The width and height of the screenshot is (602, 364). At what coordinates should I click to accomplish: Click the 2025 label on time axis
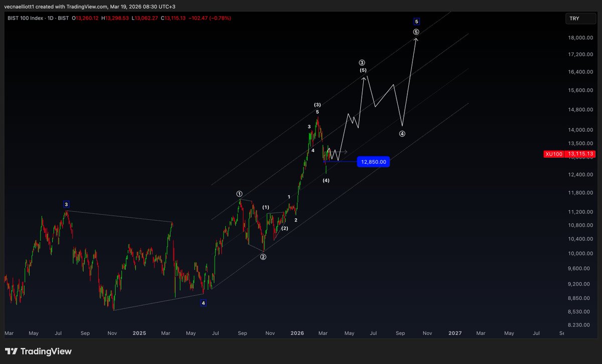pos(139,333)
